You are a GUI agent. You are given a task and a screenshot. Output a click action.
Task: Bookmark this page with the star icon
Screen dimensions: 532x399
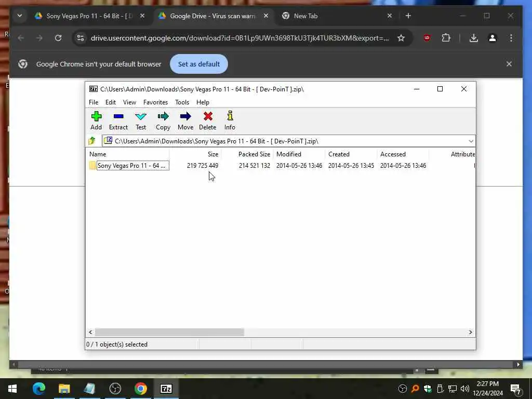click(401, 38)
